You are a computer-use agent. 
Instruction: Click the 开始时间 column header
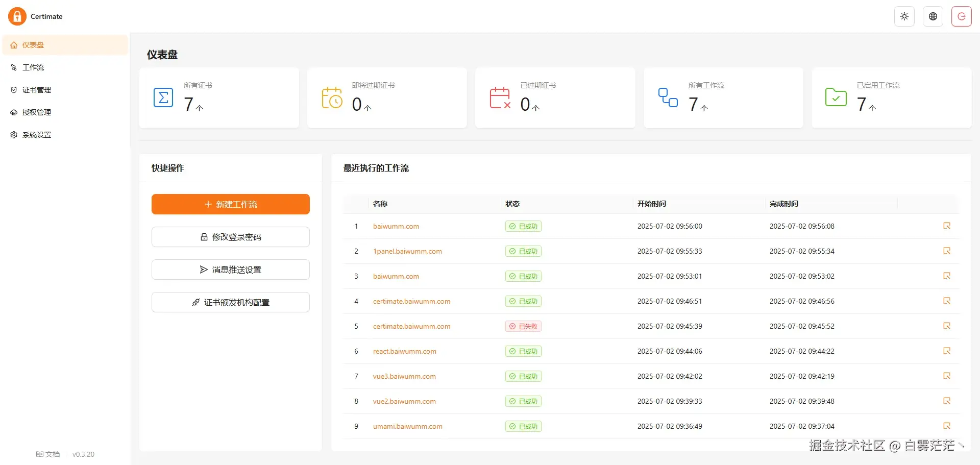coord(652,204)
